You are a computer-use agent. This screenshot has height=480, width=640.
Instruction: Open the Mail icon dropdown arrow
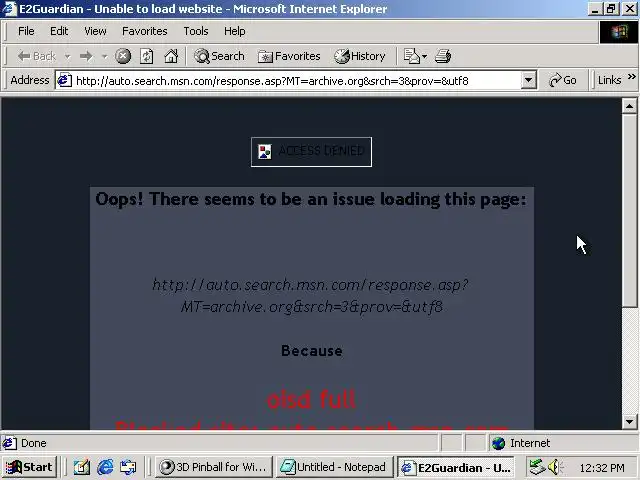424,56
